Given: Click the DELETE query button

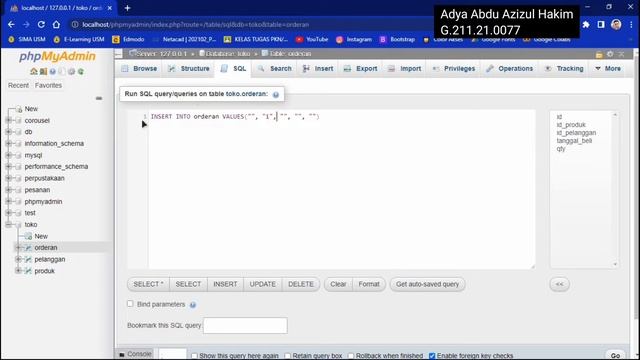Looking at the screenshot, I should click(301, 284).
